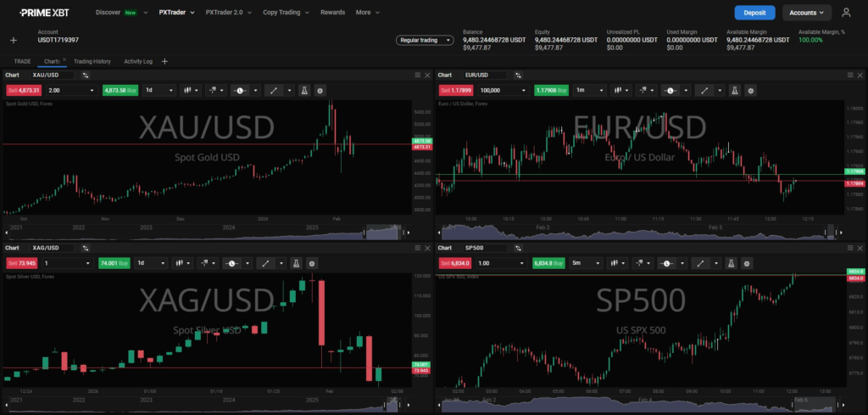Image resolution: width=868 pixels, height=415 pixels.
Task: Switch to the Trading History tab
Action: tap(92, 61)
